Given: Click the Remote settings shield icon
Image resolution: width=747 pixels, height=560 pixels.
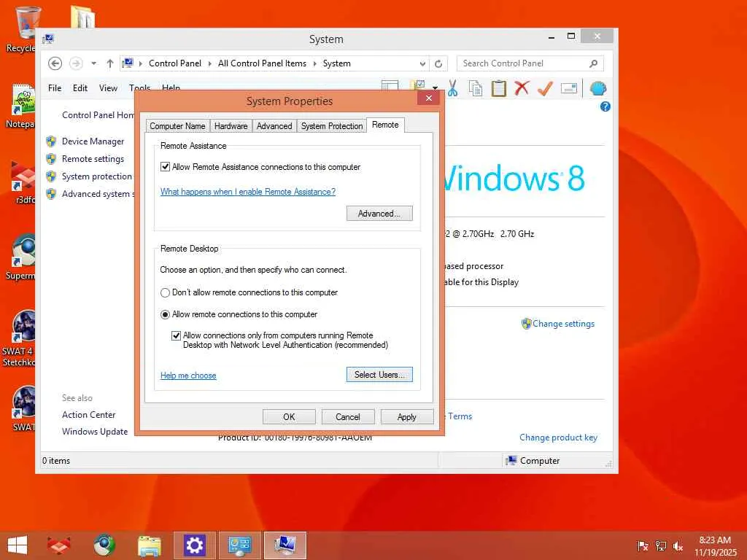Looking at the screenshot, I should click(x=51, y=159).
